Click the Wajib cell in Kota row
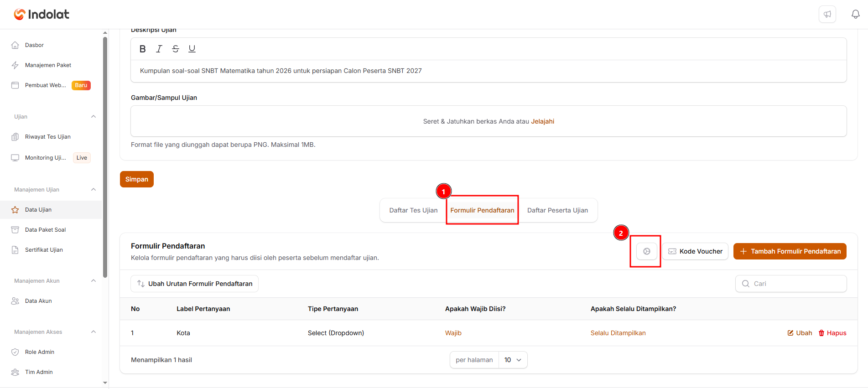This screenshot has width=868, height=389. click(453, 333)
